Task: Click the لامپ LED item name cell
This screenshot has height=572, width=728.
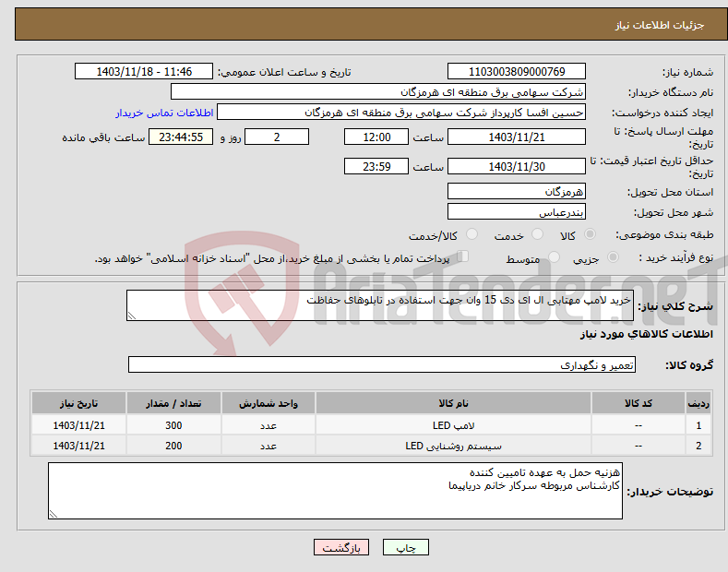Action: click(453, 425)
